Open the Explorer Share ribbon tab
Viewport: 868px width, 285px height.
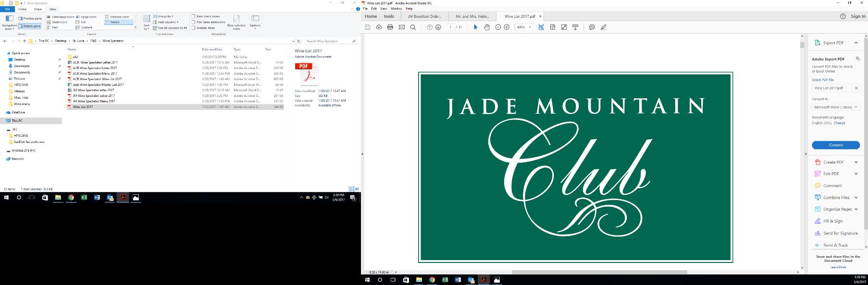point(37,9)
